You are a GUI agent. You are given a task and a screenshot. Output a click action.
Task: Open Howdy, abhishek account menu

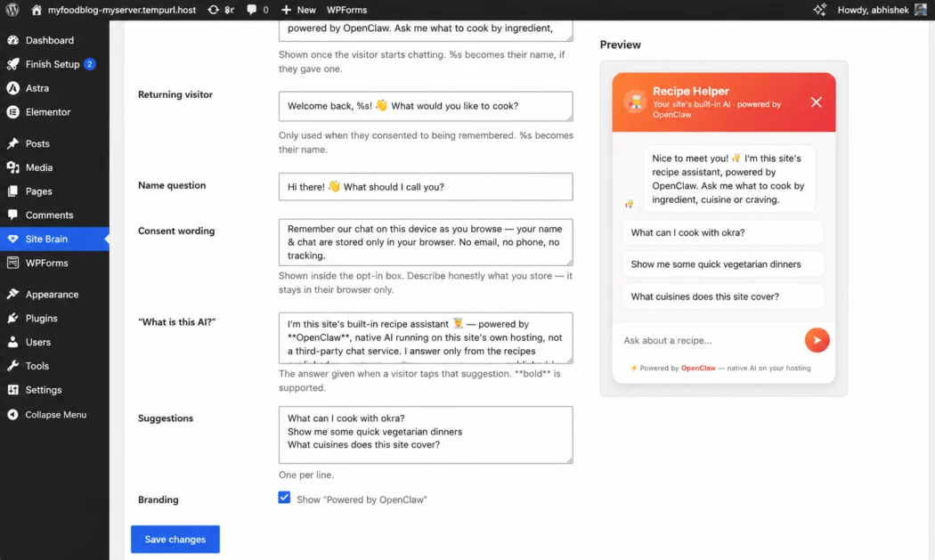point(882,10)
